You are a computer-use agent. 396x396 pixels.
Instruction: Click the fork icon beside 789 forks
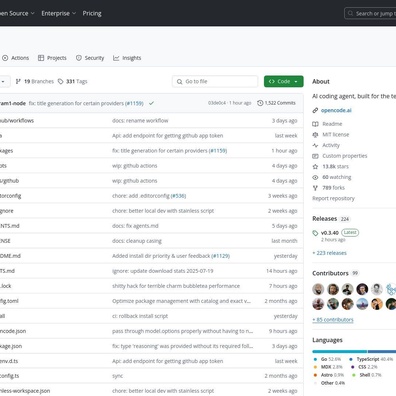315,188
